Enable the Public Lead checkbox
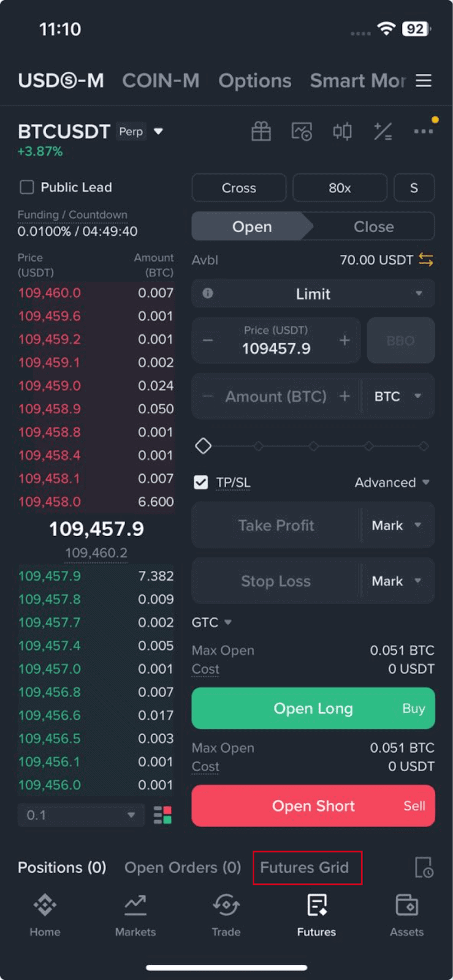The width and height of the screenshot is (453, 980). click(27, 187)
